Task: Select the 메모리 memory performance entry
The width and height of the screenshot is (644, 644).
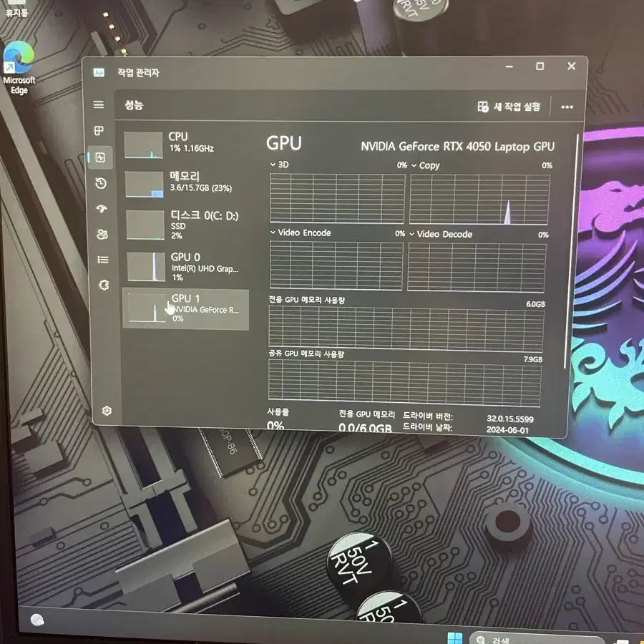Action: 185,184
